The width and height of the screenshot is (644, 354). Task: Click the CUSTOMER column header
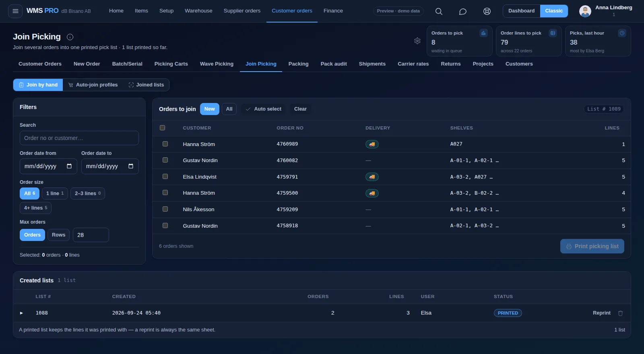pyautogui.click(x=197, y=128)
